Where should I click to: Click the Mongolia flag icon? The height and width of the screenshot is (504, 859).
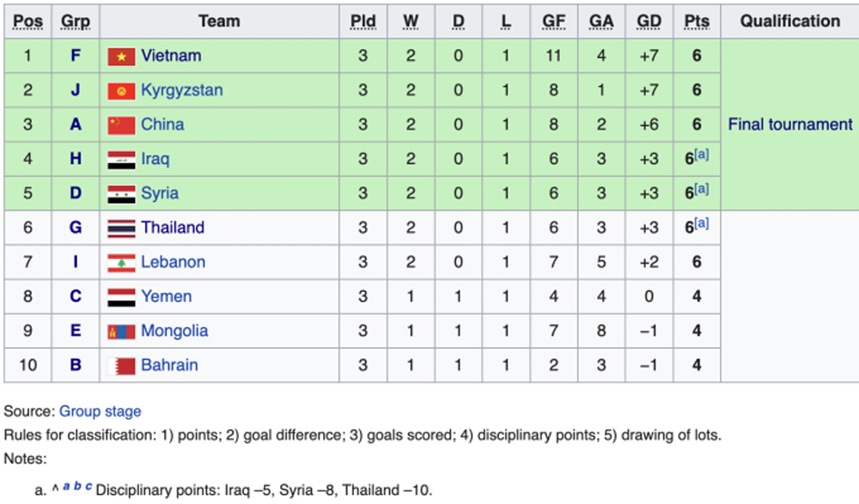pyautogui.click(x=121, y=331)
